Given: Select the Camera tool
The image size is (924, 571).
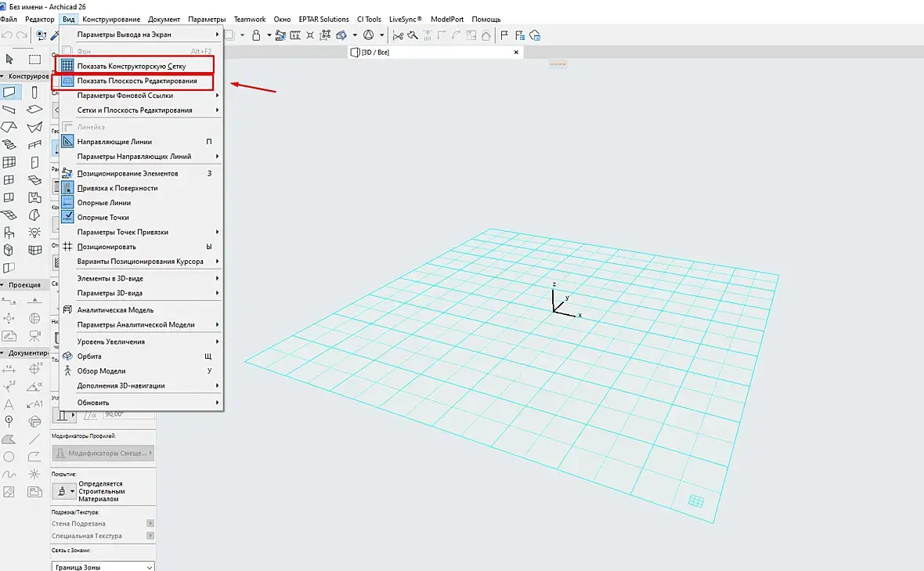Looking at the screenshot, I should coord(34,336).
